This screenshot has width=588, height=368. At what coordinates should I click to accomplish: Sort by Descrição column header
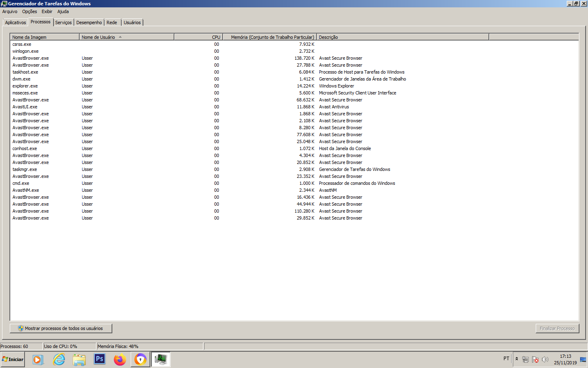point(403,37)
